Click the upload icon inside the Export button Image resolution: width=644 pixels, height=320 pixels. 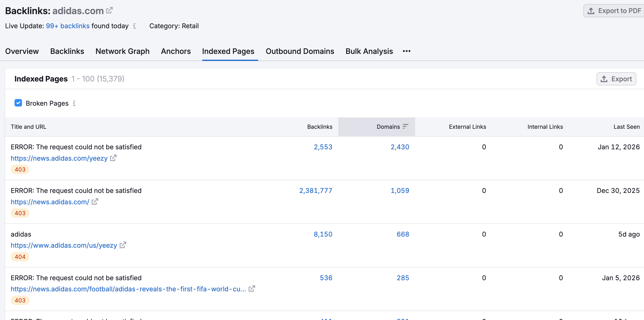click(604, 79)
